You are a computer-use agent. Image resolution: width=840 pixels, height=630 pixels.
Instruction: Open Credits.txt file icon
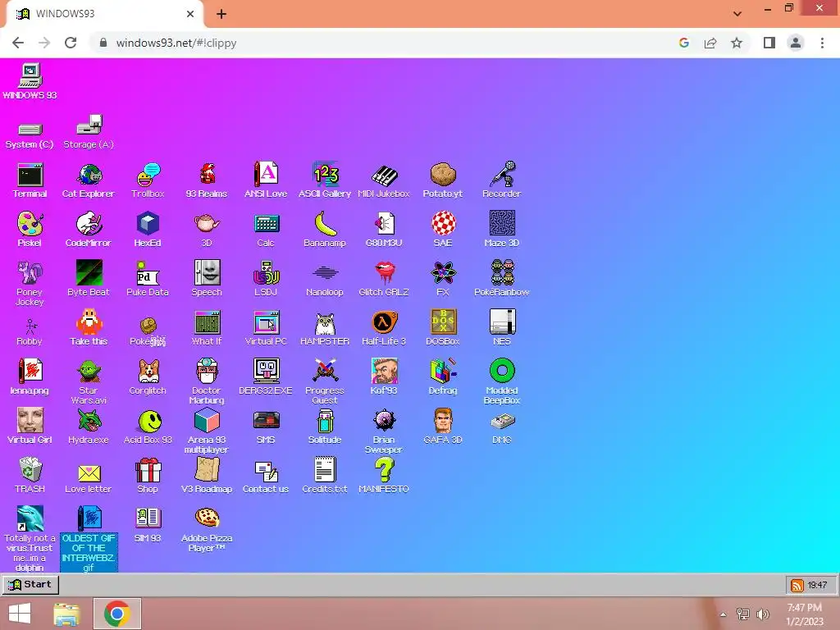325,470
